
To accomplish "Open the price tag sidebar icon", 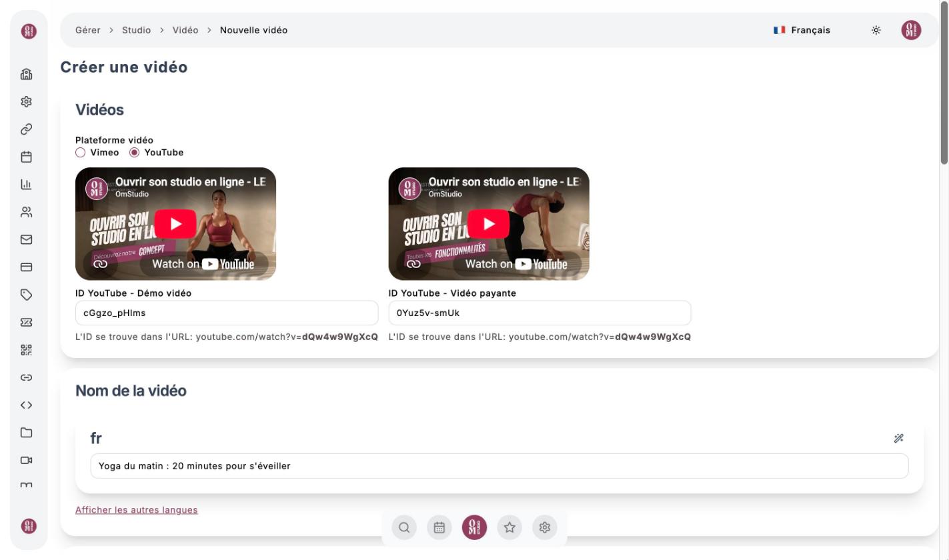I will tap(26, 295).
